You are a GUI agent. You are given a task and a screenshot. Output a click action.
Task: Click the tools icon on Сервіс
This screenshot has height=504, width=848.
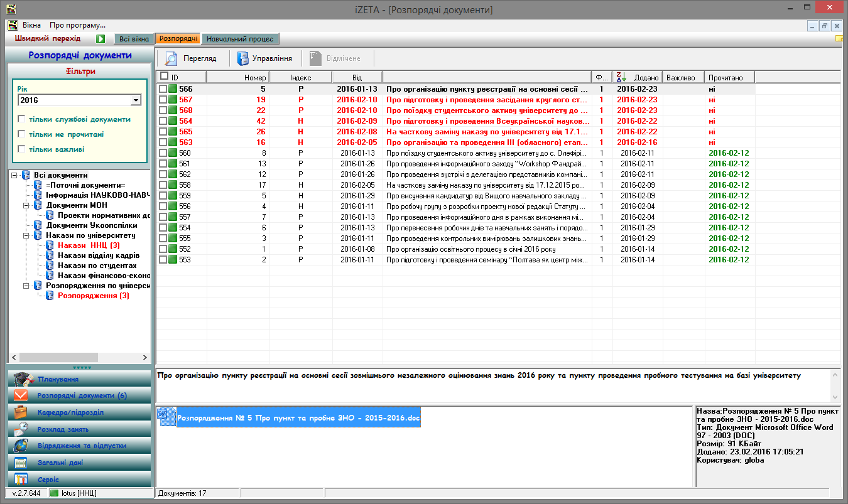click(21, 480)
